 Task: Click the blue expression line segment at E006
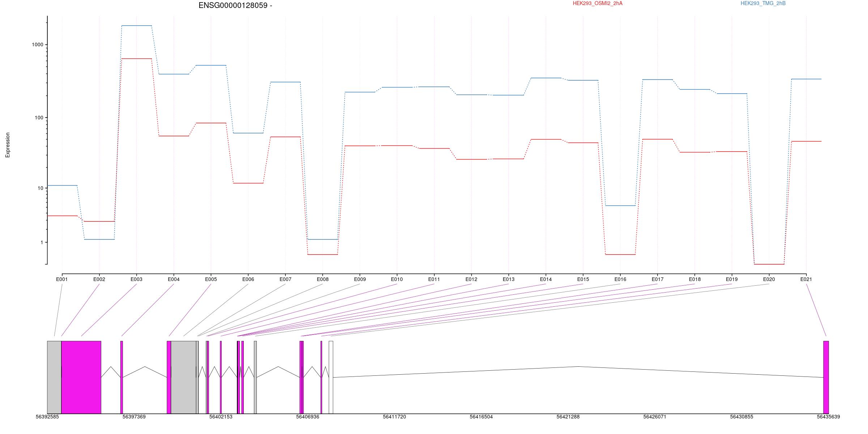point(248,133)
